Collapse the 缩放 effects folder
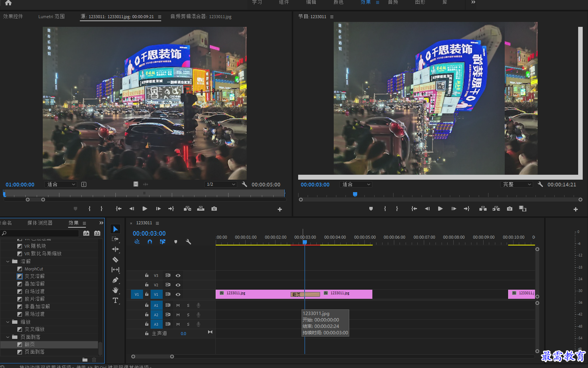Screen dimensions: 588x368 [x=8, y=322]
